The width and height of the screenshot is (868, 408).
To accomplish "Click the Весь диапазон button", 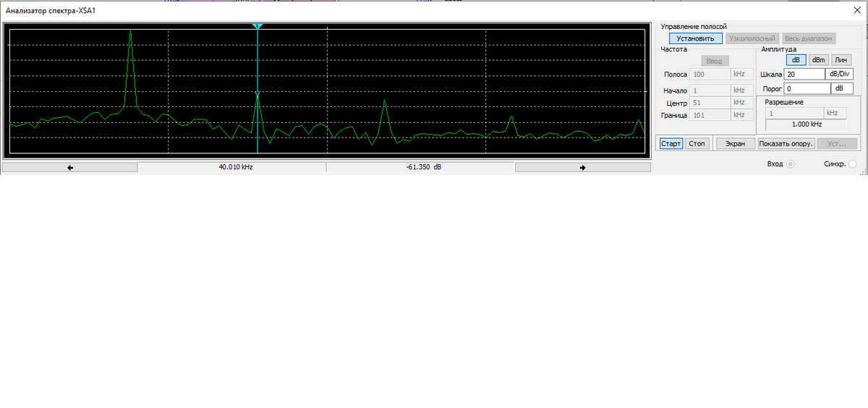I will (x=809, y=38).
